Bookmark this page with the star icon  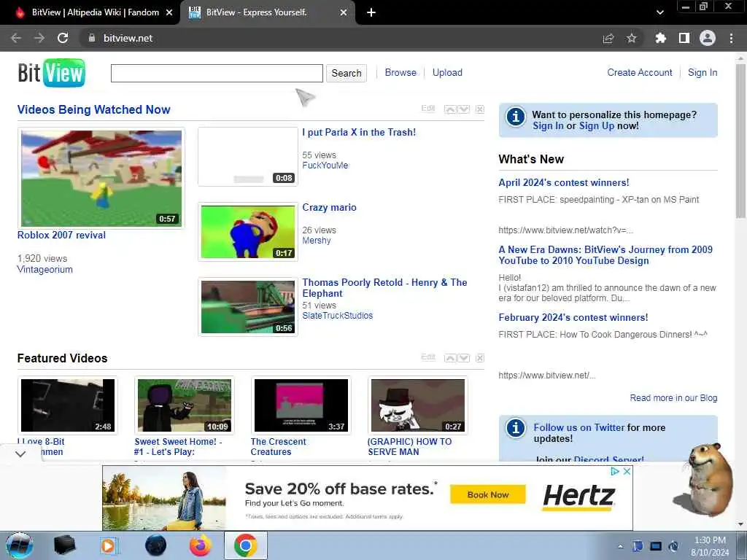click(631, 38)
